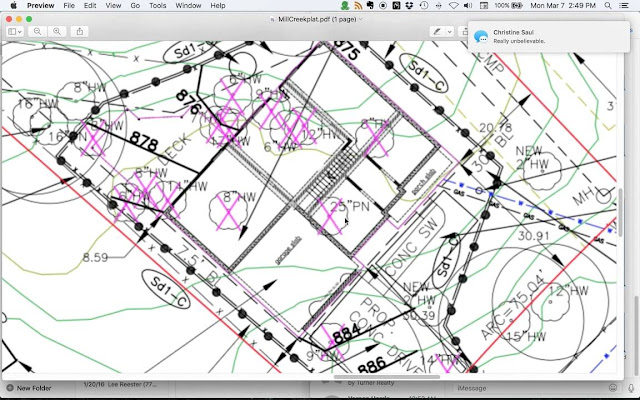The width and height of the screenshot is (640, 400).
Task: Zoom in on the PDF
Action: tap(57, 31)
